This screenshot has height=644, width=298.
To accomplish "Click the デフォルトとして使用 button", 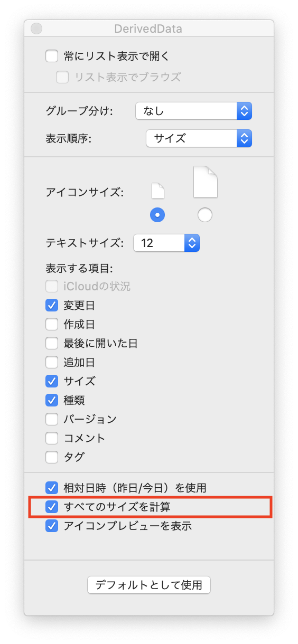I will [x=149, y=585].
